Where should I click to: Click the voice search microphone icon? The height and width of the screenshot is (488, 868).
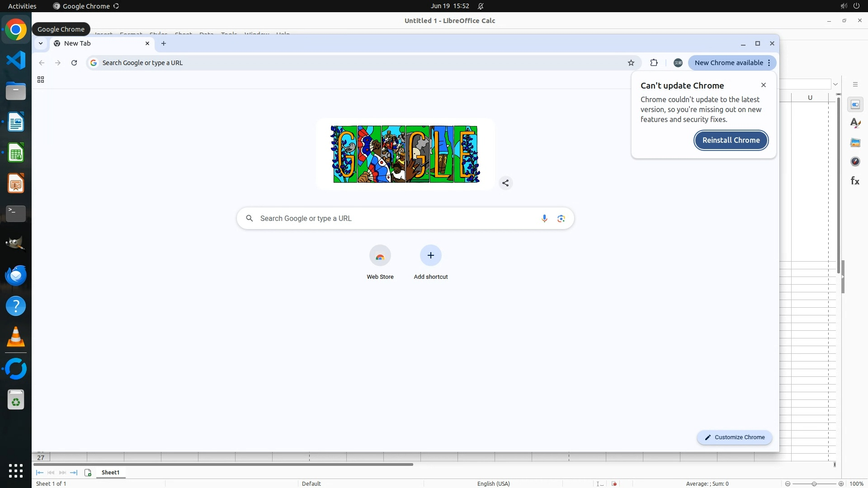pos(544,219)
